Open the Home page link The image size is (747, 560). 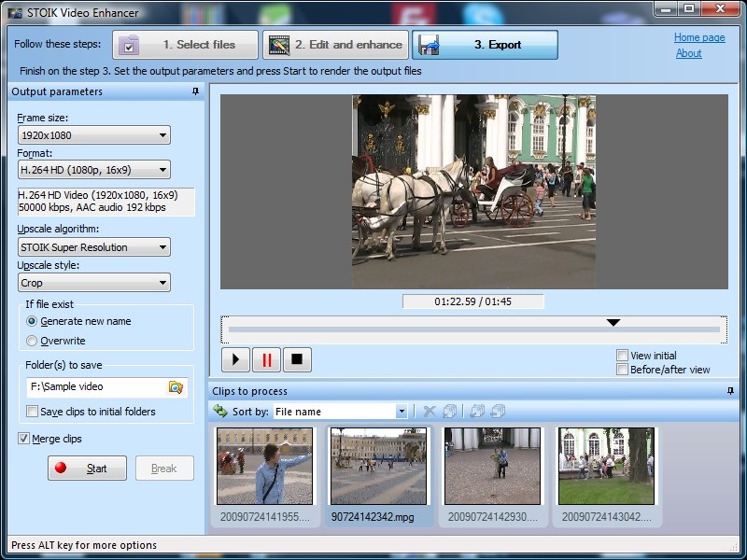pos(698,37)
